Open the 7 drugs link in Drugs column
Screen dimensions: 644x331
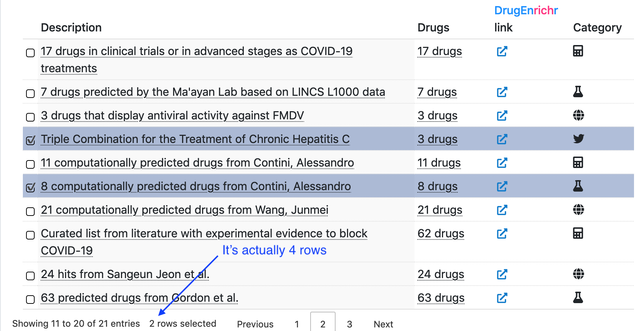(437, 92)
